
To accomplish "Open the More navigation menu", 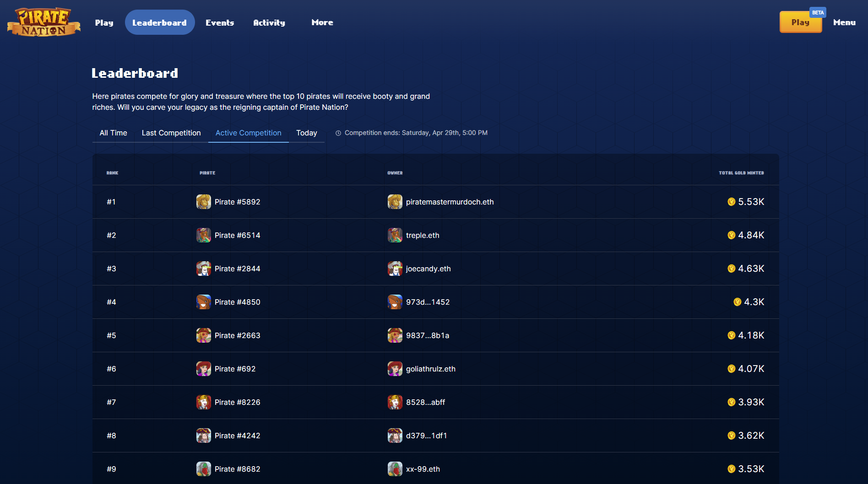I will pyautogui.click(x=322, y=22).
